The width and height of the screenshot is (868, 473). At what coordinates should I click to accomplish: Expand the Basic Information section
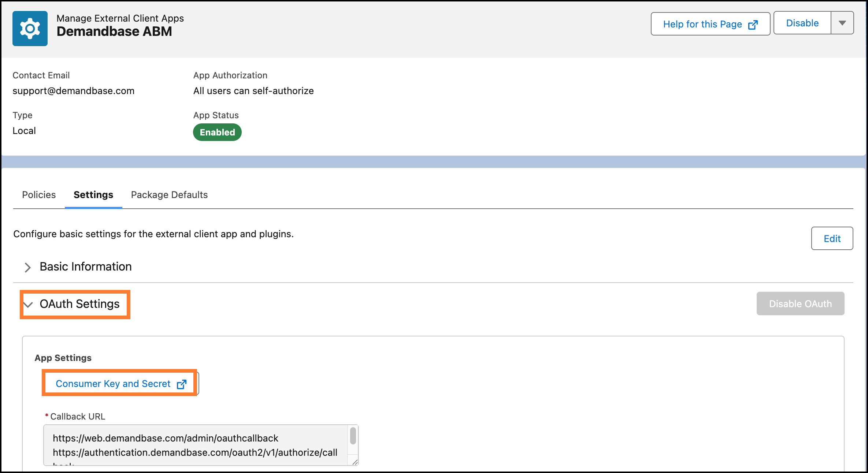coord(27,267)
